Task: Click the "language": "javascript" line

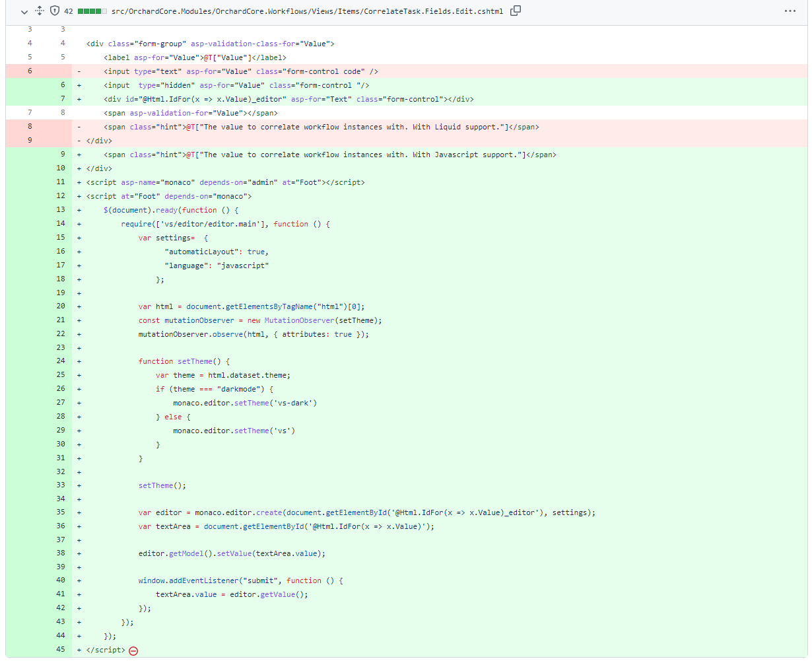Action: [407, 265]
